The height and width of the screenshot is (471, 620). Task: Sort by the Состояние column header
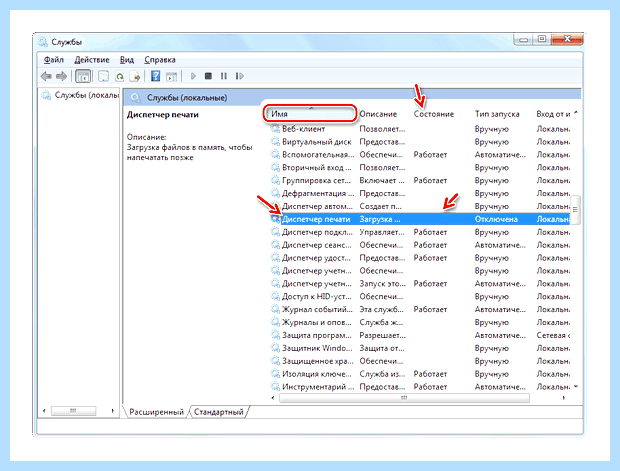click(434, 114)
